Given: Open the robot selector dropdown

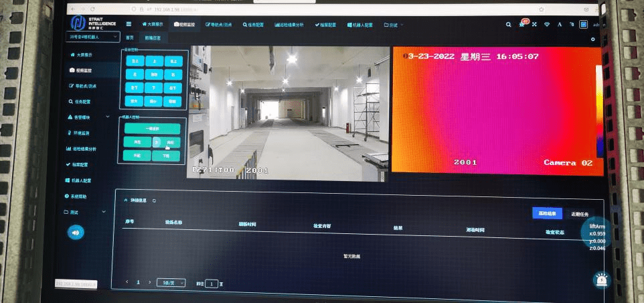Looking at the screenshot, I should [x=93, y=37].
